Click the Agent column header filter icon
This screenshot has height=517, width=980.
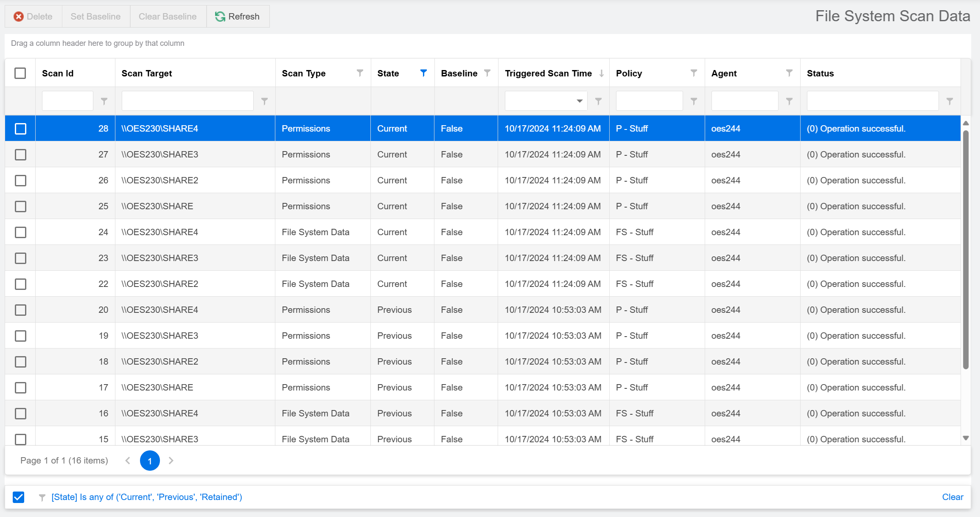[789, 73]
